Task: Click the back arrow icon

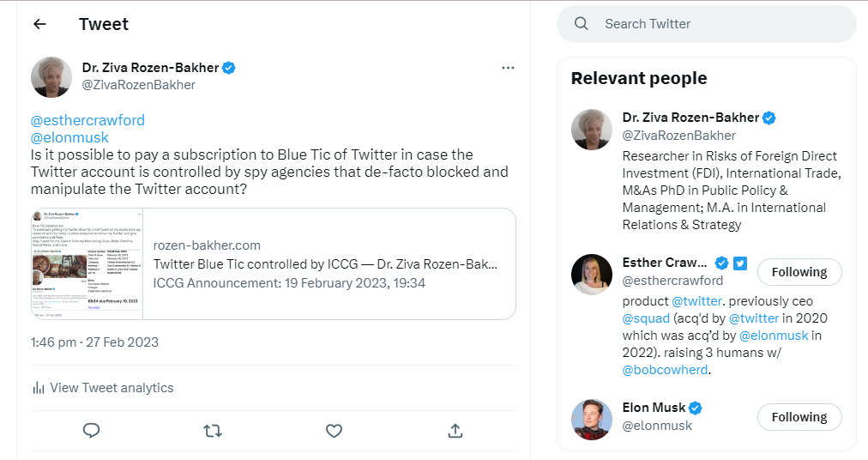Action: (39, 24)
